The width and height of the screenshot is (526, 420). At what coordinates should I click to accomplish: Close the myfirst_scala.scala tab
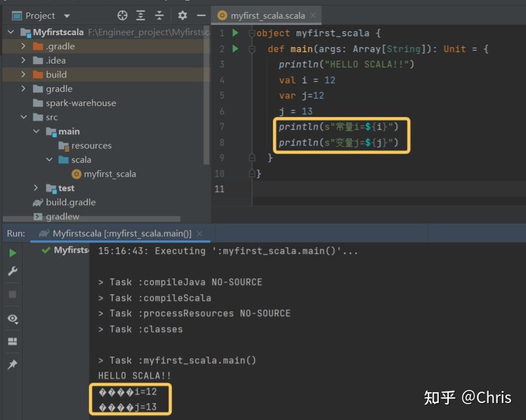(x=313, y=15)
